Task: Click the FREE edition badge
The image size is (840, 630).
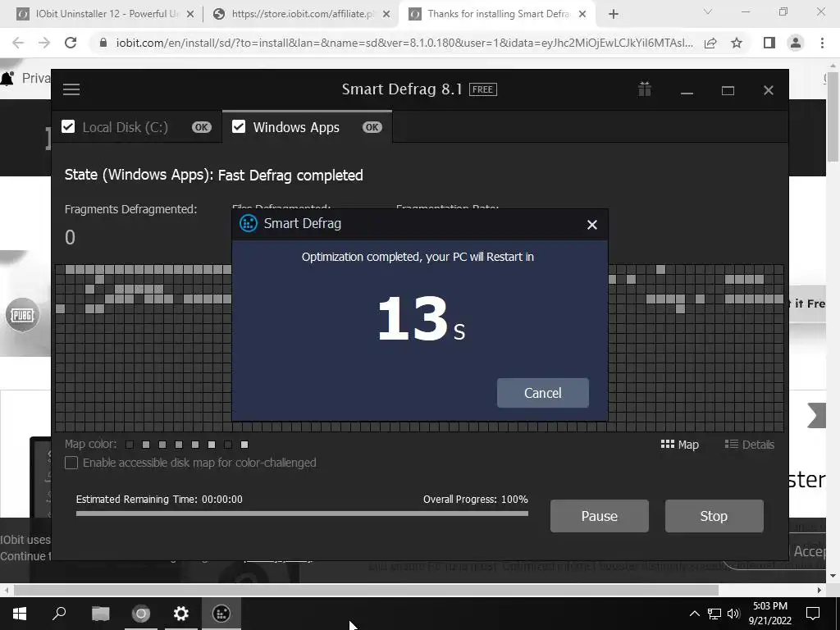Action: pyautogui.click(x=482, y=89)
